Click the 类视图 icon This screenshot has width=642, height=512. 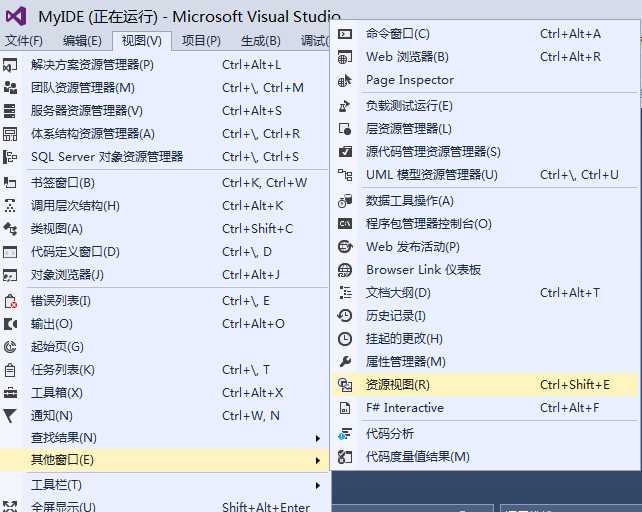10,229
